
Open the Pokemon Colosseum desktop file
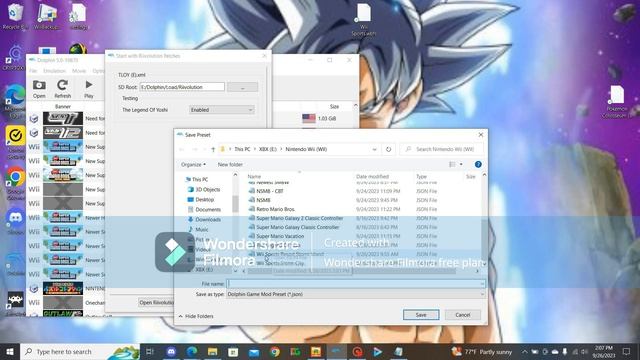pyautogui.click(x=616, y=102)
